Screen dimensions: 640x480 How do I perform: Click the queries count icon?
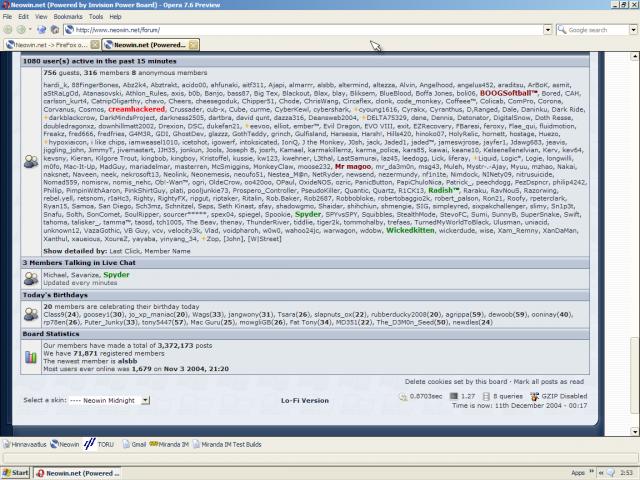(486, 396)
